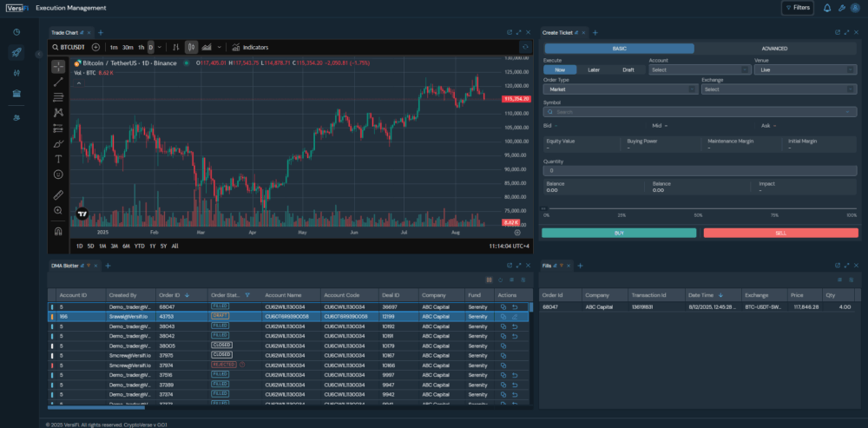
Task: Select the DMA Blotter panel tab
Action: click(64, 264)
